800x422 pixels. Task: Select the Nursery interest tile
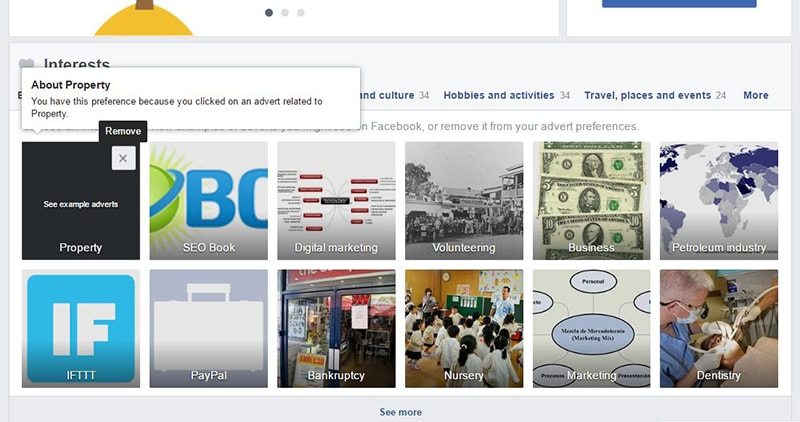(464, 329)
